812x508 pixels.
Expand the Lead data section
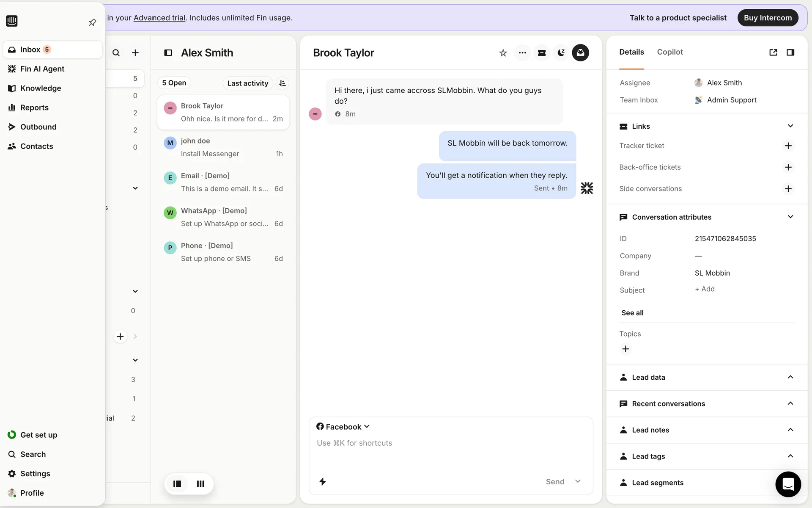pos(790,377)
